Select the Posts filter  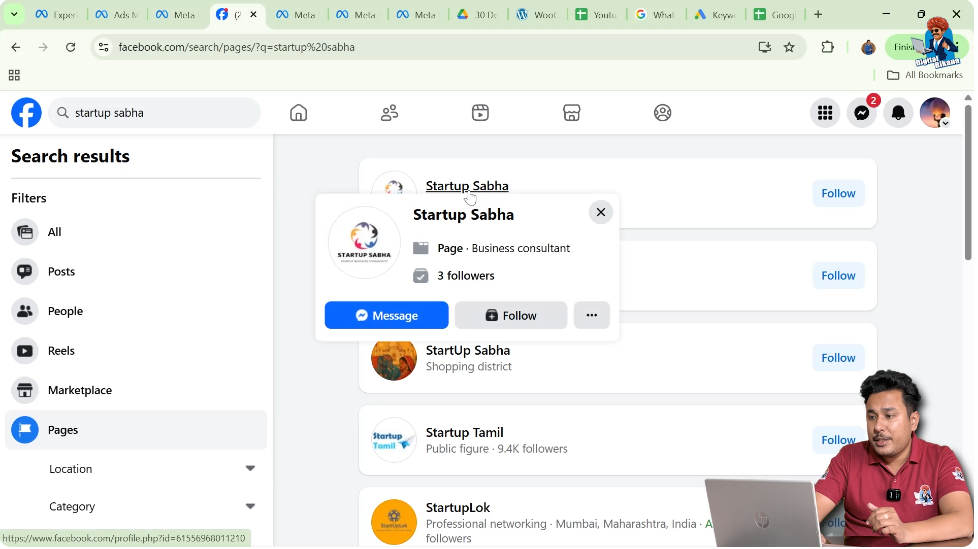tap(135, 271)
